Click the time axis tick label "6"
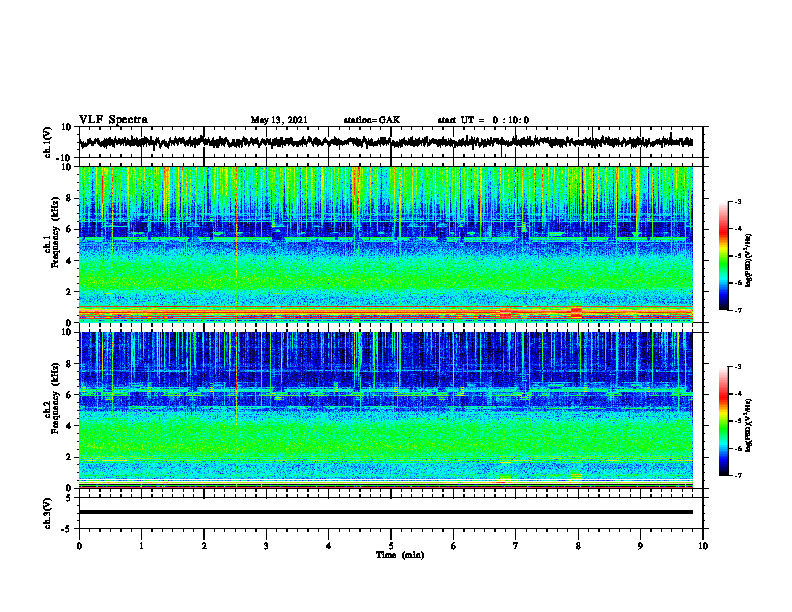 click(454, 546)
